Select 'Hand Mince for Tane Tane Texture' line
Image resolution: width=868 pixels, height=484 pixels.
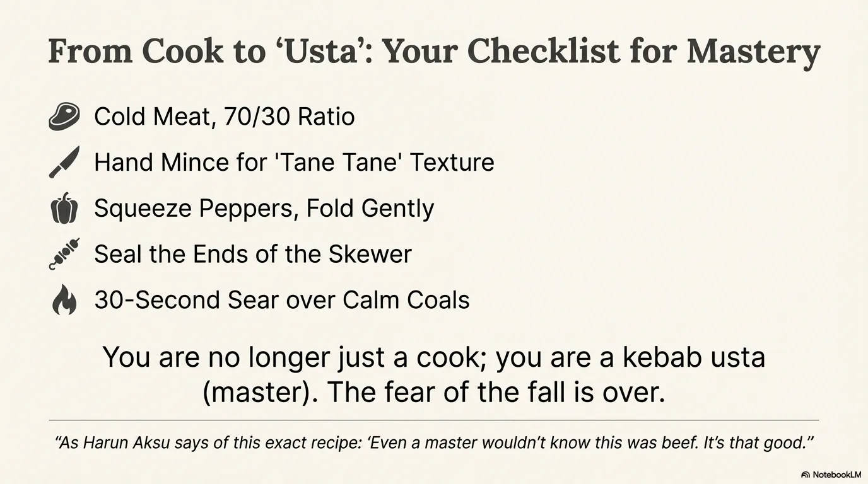294,163
